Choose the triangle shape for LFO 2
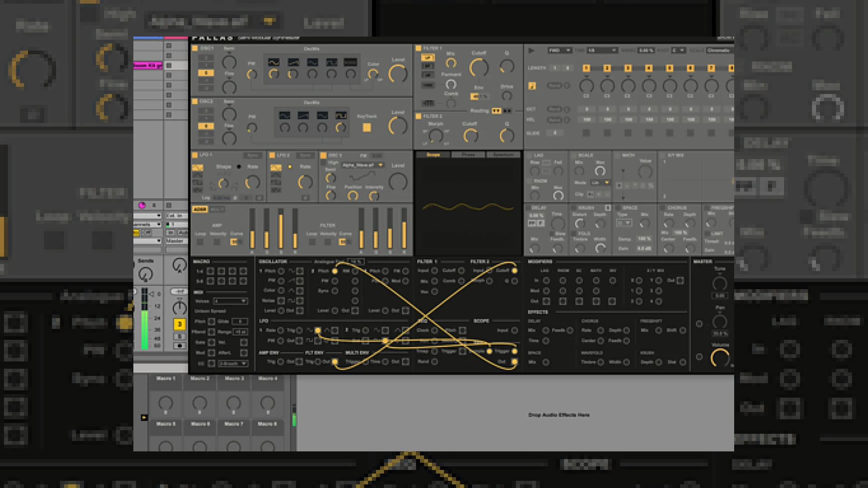The image size is (868, 488). [276, 175]
